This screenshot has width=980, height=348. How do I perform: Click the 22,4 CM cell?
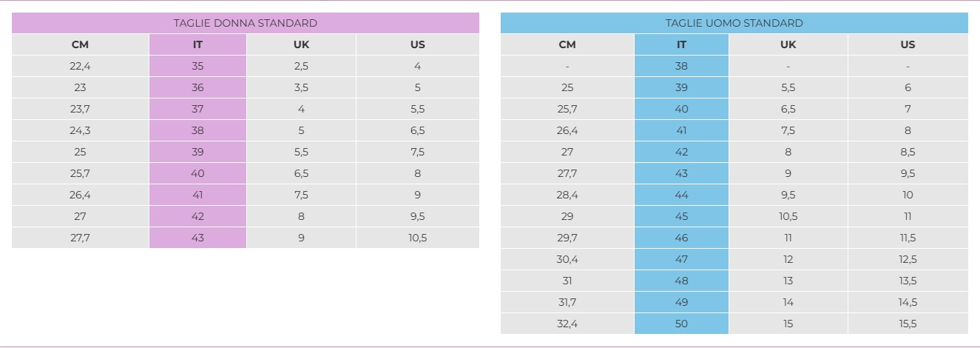(80, 66)
